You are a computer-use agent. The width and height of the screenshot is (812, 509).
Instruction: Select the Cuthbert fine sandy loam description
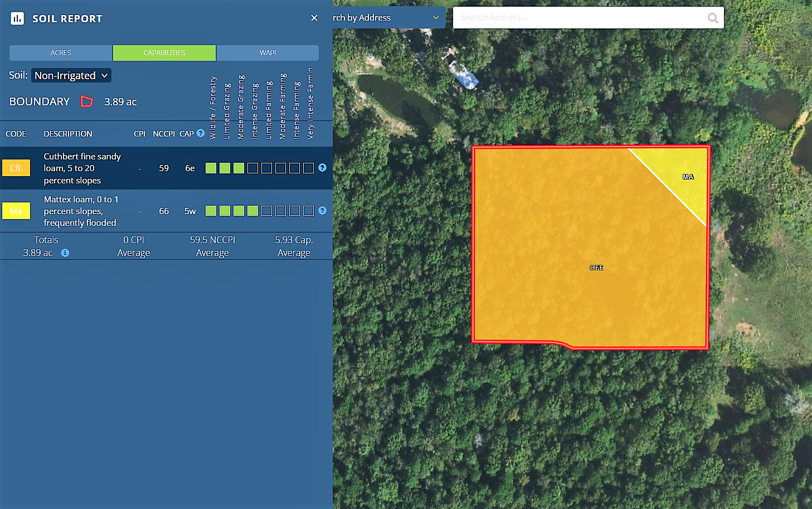82,168
